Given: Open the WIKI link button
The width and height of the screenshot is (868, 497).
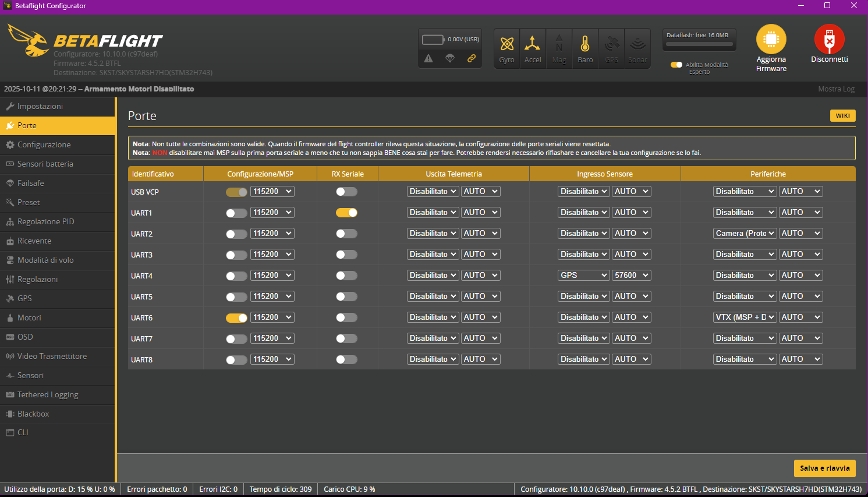Looking at the screenshot, I should [x=842, y=115].
